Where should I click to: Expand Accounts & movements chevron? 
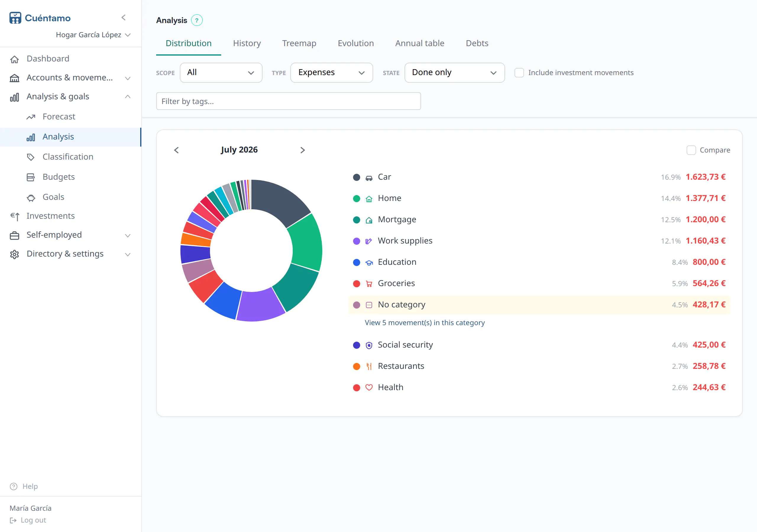[127, 78]
